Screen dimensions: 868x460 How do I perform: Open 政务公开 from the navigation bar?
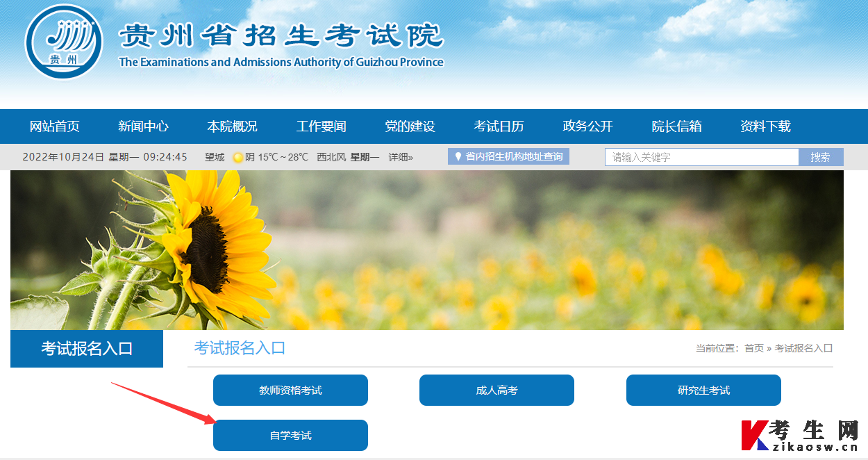[587, 126]
